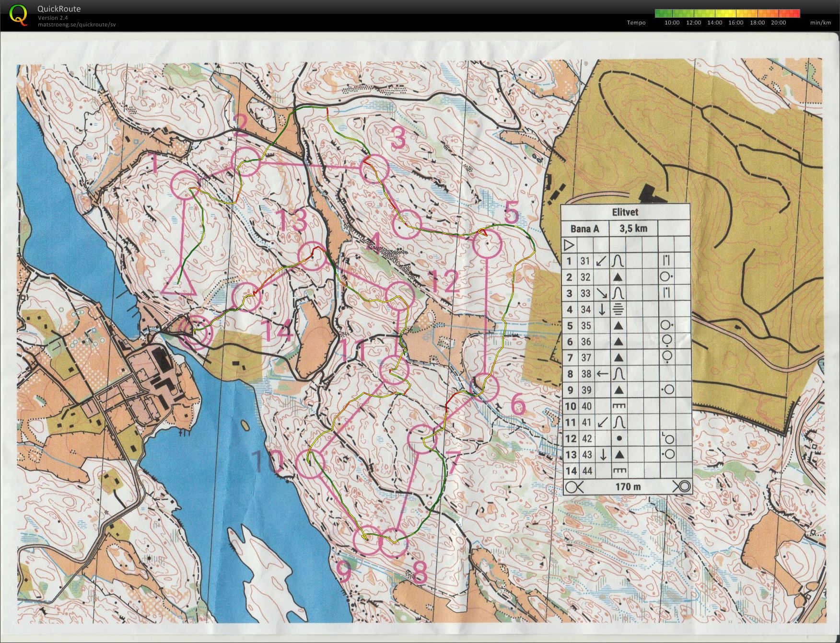Click the boulder triangle in table row 2

click(618, 277)
